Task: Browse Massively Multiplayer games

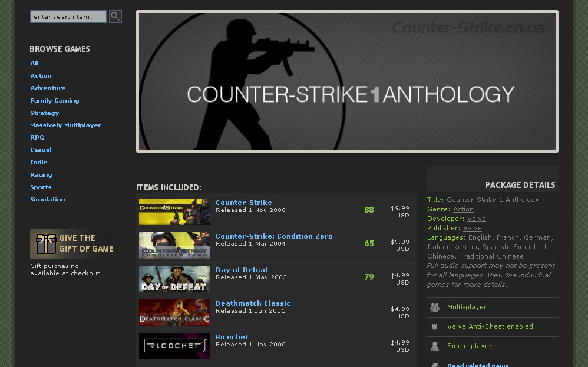Action: 65,125
